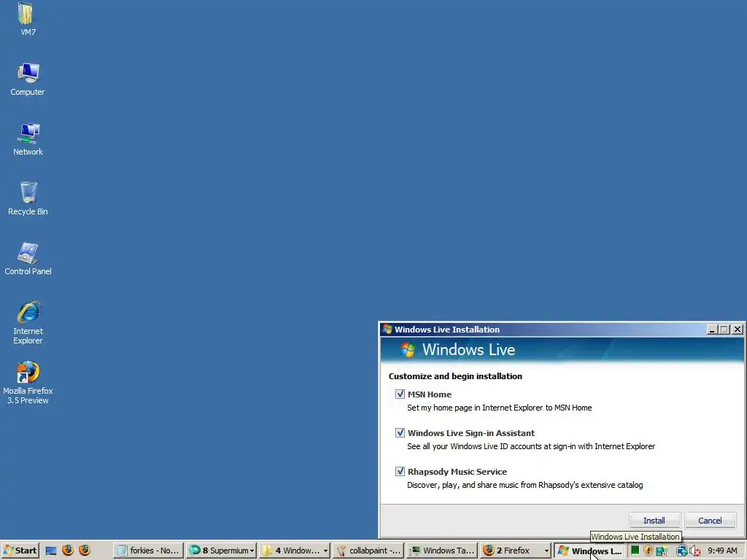747x560 pixels.
Task: Click the 9:49 AM clock
Action: 722,551
